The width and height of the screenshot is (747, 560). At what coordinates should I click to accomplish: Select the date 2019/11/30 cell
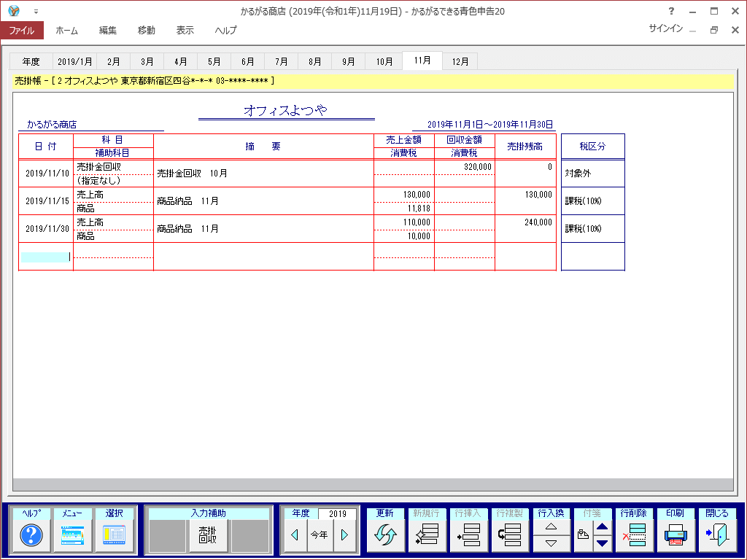tap(47, 228)
